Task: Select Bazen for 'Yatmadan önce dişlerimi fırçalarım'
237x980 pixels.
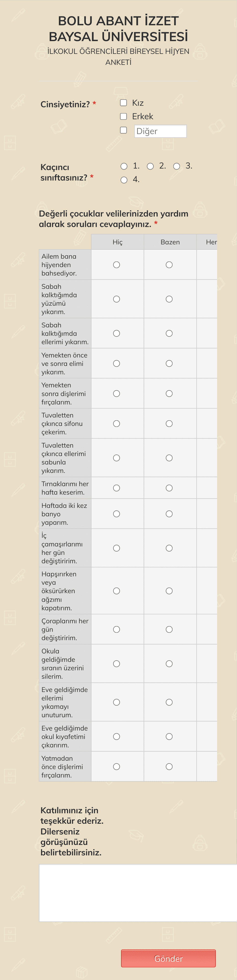Action: [169, 767]
